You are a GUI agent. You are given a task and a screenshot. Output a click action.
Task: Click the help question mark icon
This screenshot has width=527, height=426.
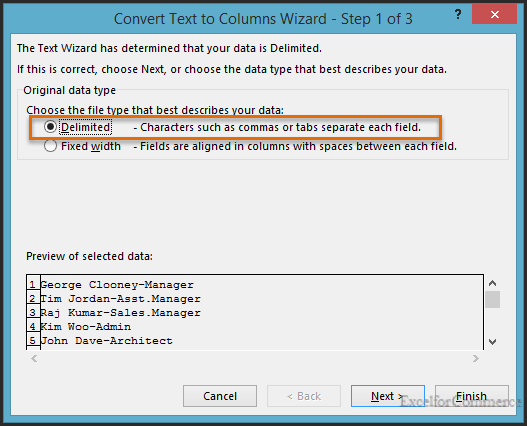point(457,14)
